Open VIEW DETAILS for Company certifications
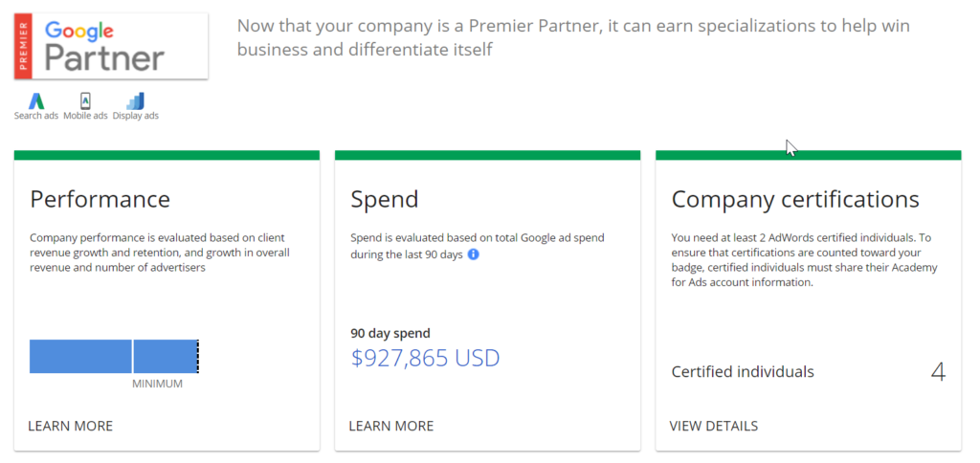 (714, 426)
